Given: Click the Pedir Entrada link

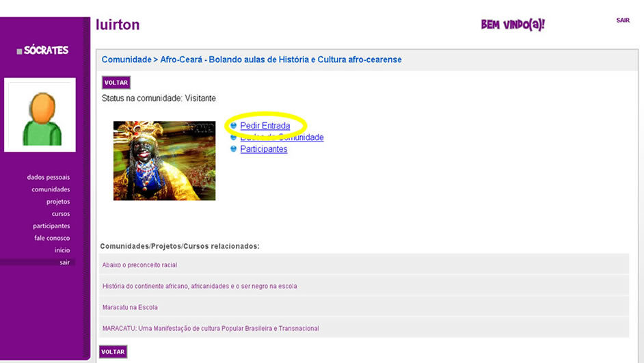Looking at the screenshot, I should click(265, 126).
